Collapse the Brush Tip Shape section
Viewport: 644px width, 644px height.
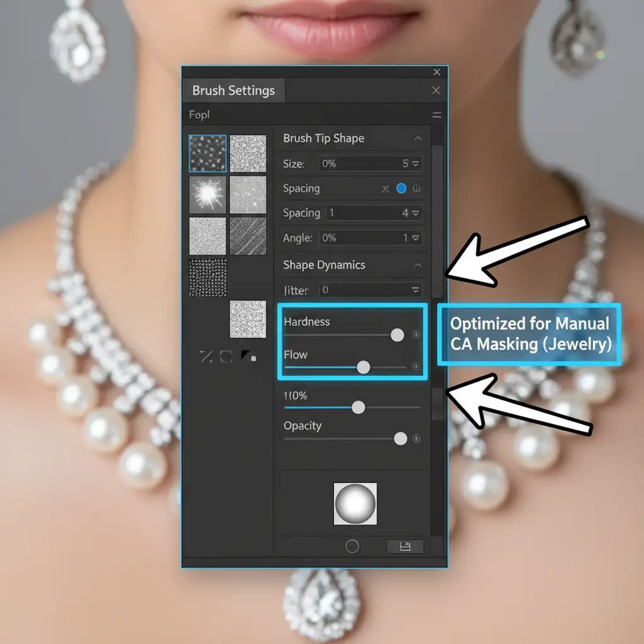417,138
